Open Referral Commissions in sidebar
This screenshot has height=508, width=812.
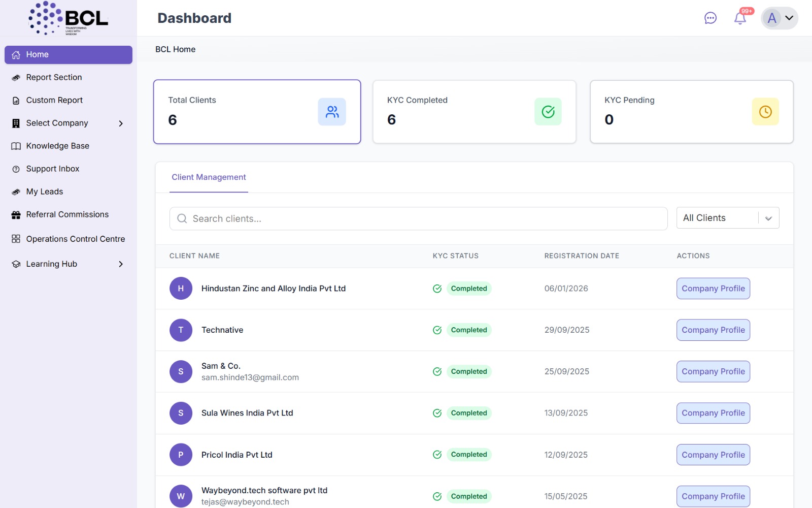pos(69,215)
